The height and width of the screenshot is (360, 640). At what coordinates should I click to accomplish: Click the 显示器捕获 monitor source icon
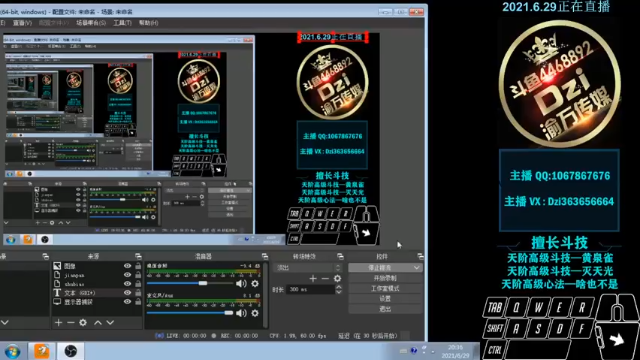tap(57, 302)
